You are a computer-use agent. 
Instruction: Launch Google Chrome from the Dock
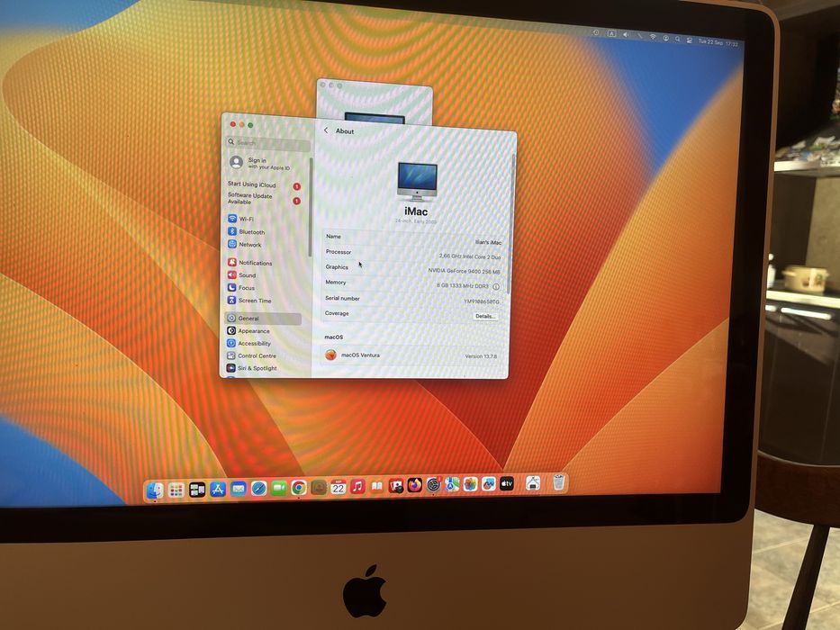click(x=299, y=488)
